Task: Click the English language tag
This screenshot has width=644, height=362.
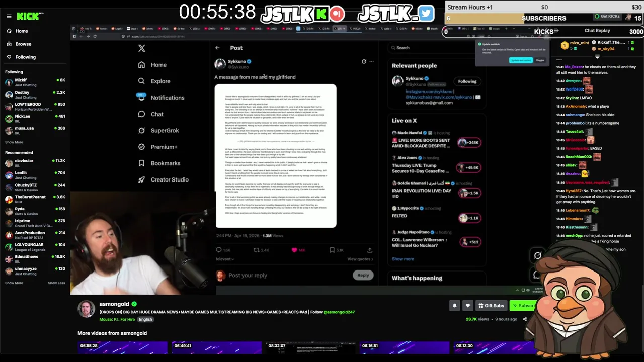Action: pos(145,319)
